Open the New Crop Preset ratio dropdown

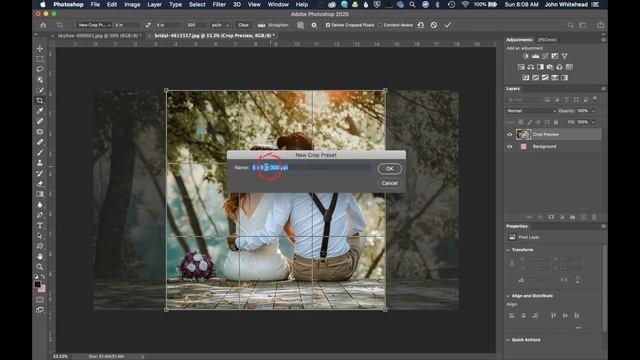point(94,25)
